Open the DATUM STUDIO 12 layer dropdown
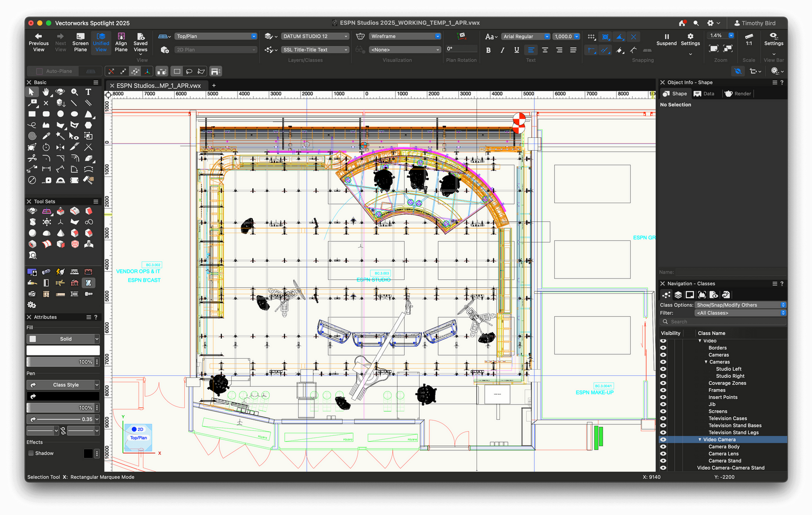 315,36
